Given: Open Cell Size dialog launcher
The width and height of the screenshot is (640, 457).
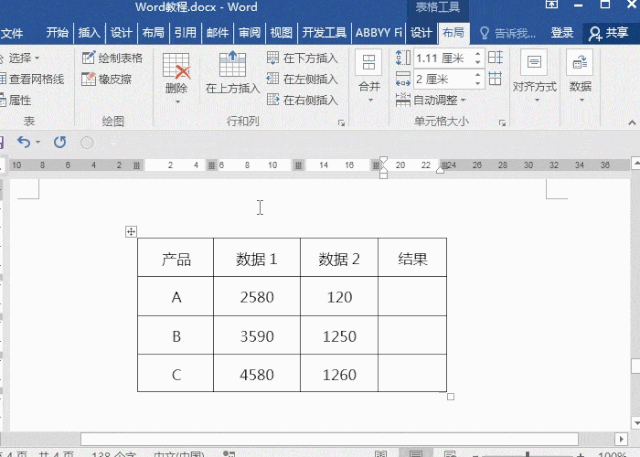Looking at the screenshot, I should coord(502,123).
